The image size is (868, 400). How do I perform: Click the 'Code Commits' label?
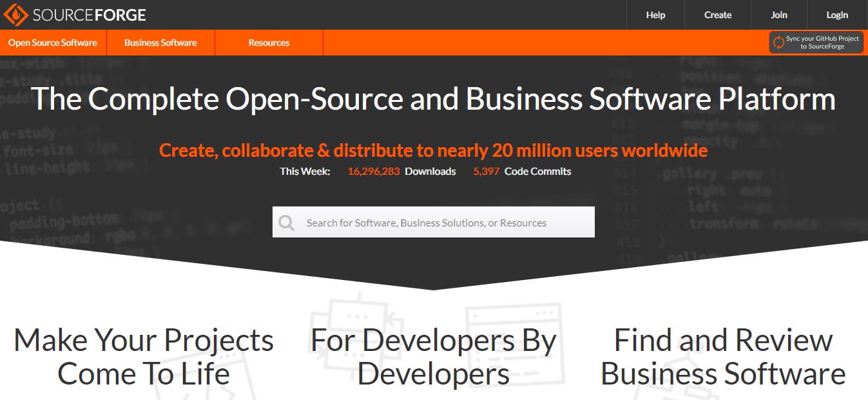point(537,172)
